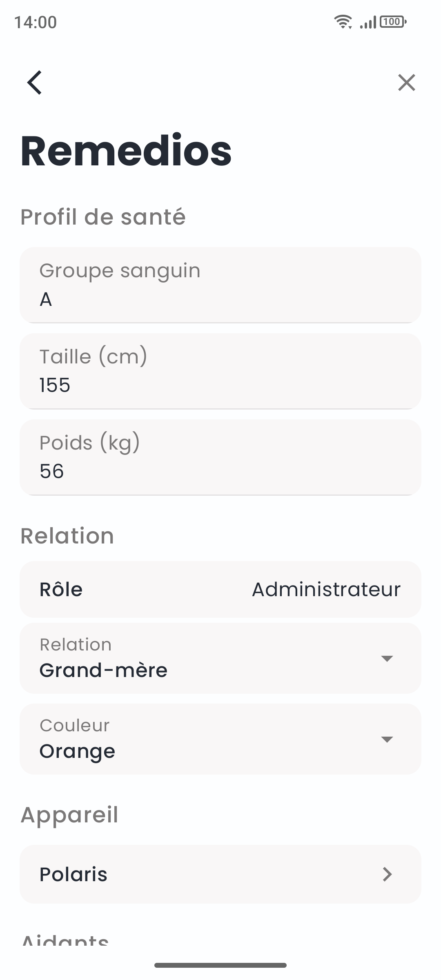Close the Remedios profile screen
This screenshot has height=980, width=441.
pyautogui.click(x=406, y=82)
